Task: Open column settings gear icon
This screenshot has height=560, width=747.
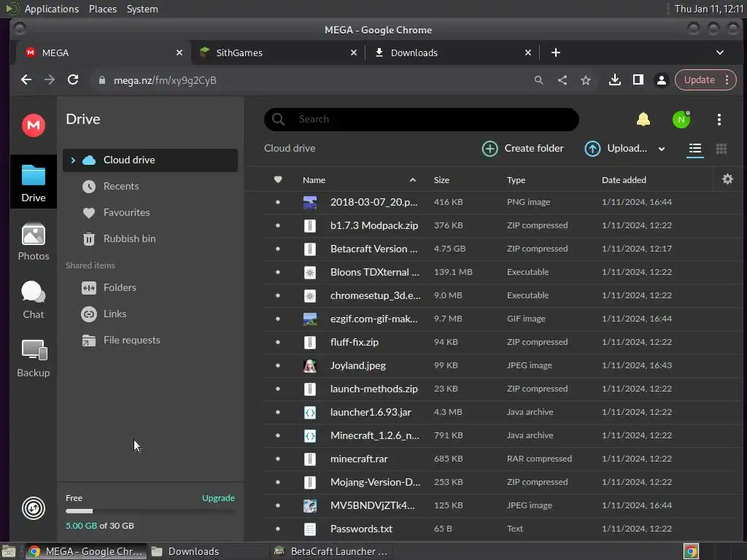Action: tap(727, 179)
